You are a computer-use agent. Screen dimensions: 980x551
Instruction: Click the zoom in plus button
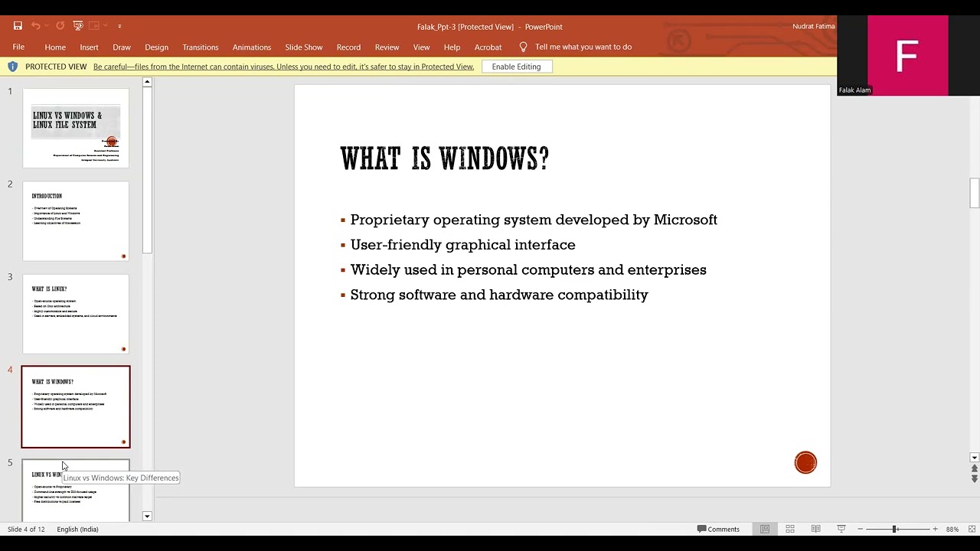935,529
